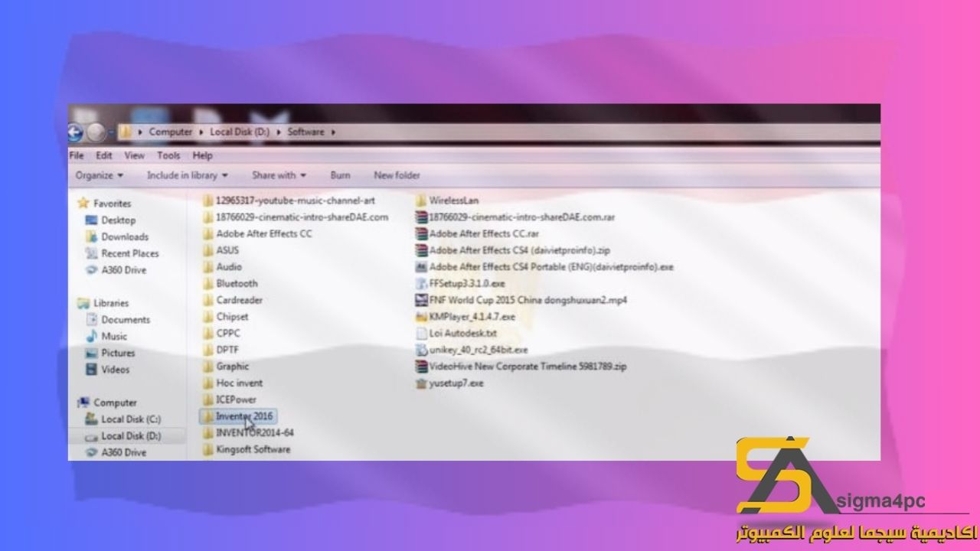The image size is (980, 551).
Task: Open the Share with dropdown
Action: (x=279, y=175)
